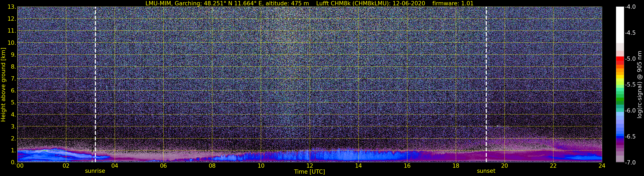Click the white dashed sunrise line
Screen dimensions: 644x176
tap(95, 84)
